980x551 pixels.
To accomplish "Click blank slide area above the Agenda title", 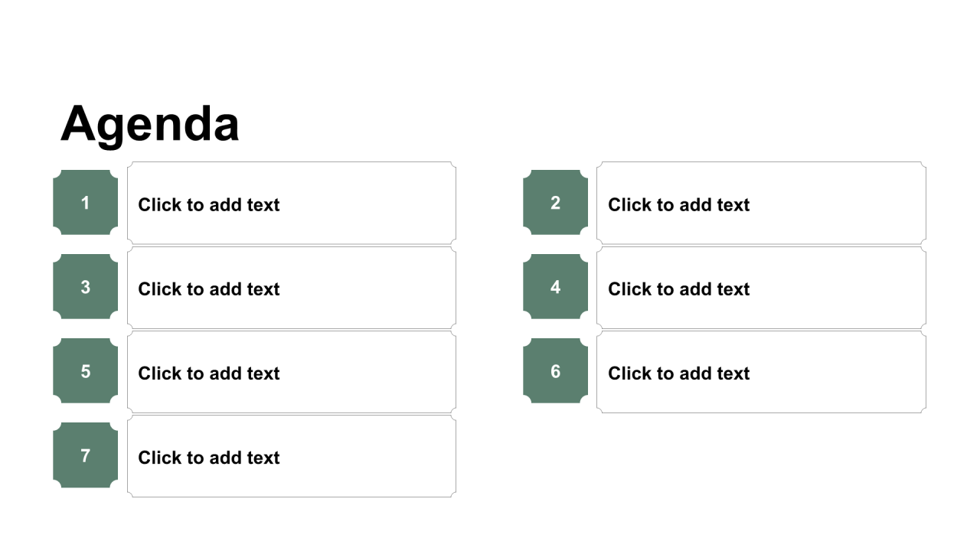I will coord(490,46).
